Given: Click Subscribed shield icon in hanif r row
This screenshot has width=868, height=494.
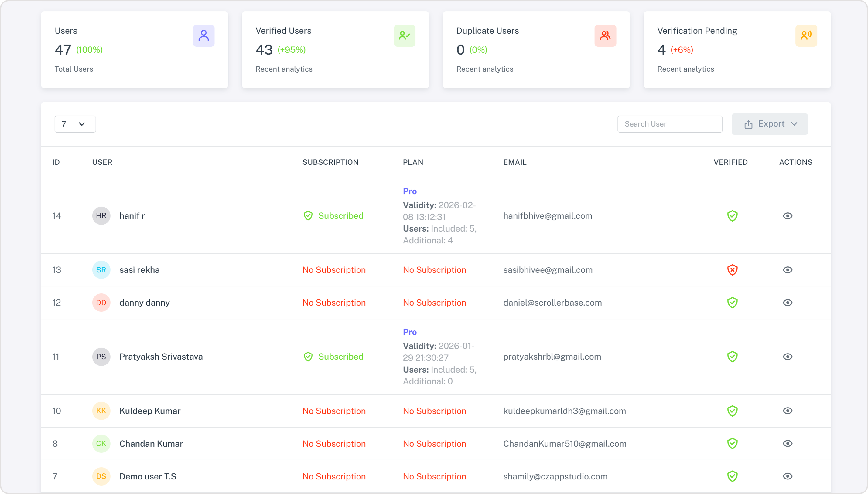Looking at the screenshot, I should 308,216.
